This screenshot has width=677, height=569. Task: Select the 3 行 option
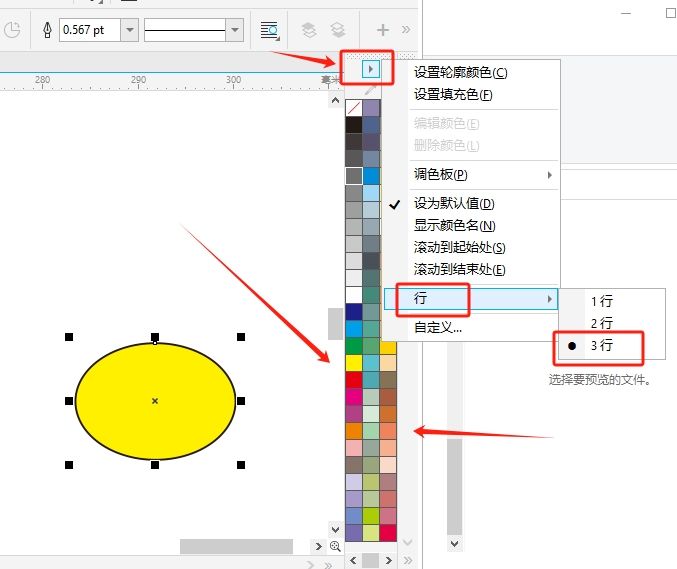pyautogui.click(x=601, y=345)
